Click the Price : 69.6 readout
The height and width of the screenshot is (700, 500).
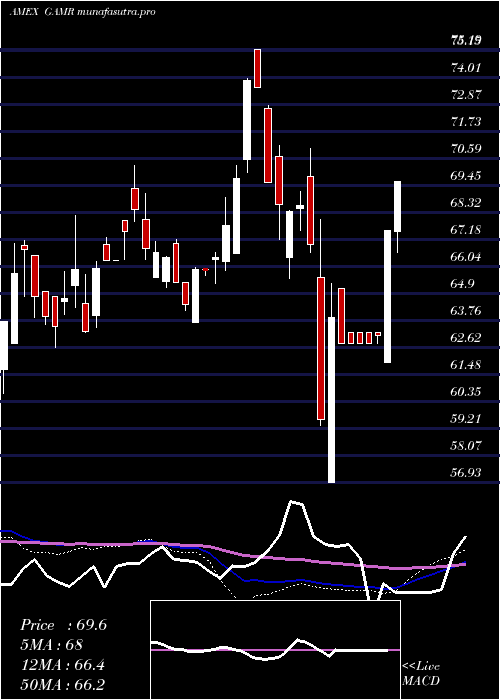63,625
